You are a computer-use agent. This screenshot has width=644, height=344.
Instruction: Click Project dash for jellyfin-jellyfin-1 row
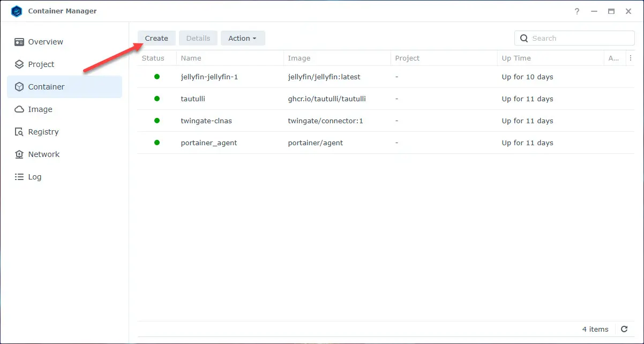click(397, 77)
